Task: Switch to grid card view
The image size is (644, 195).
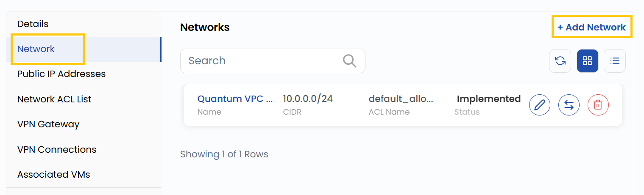Action: (x=587, y=61)
